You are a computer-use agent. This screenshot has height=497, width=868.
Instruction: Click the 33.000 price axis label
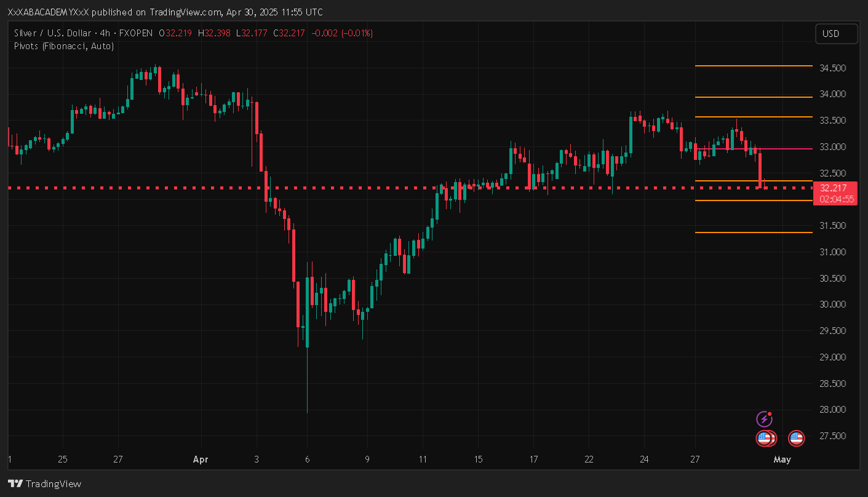pyautogui.click(x=832, y=147)
